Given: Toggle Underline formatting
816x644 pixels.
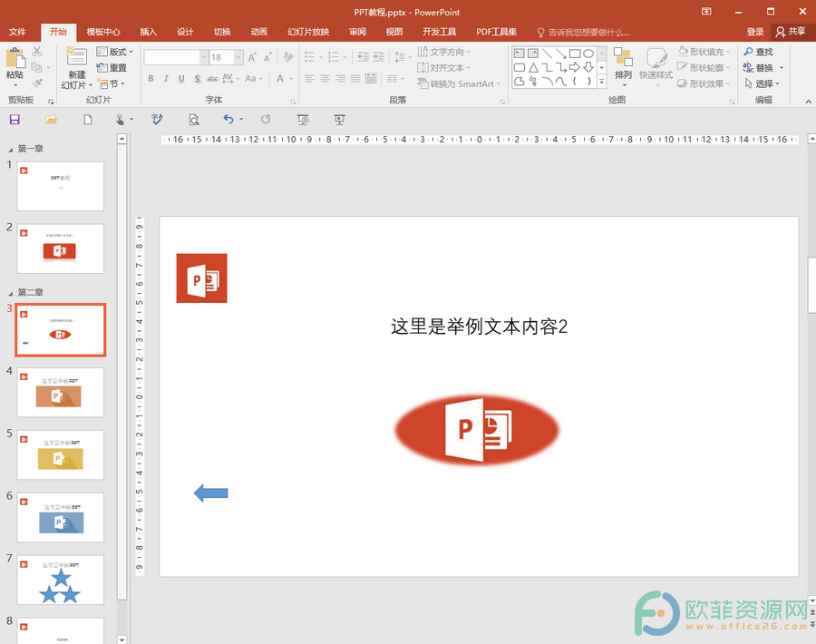Looking at the screenshot, I should click(x=181, y=79).
